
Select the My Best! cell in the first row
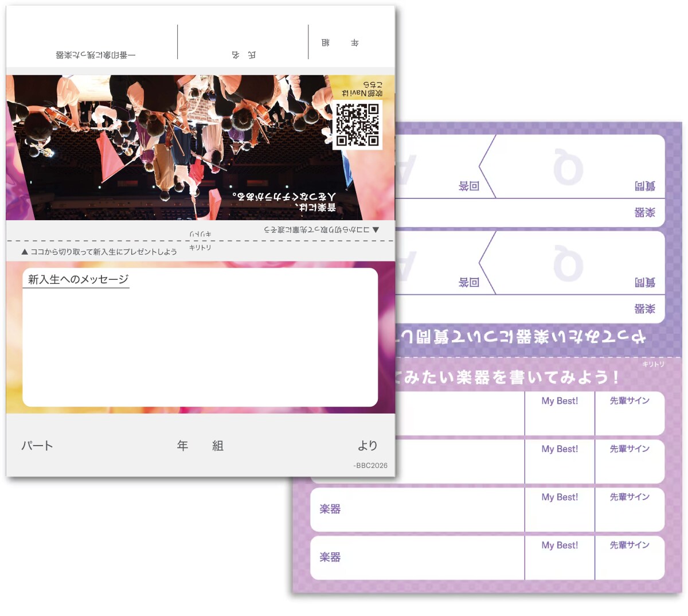[560, 413]
